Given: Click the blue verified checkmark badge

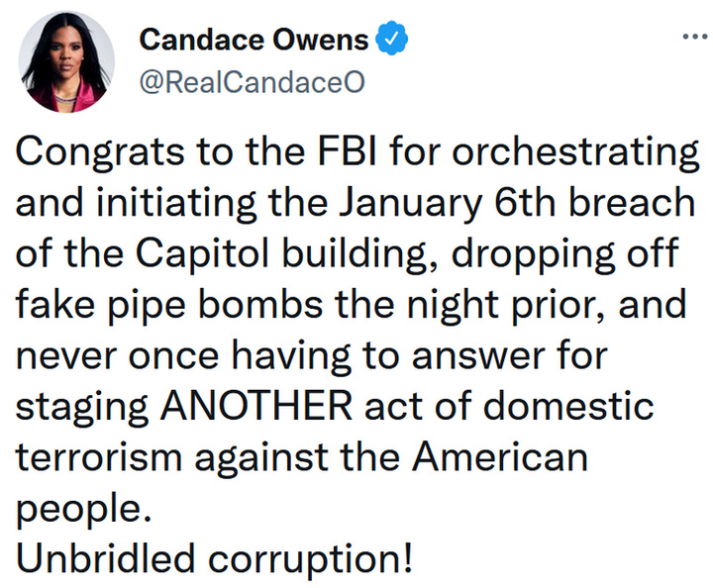Looking at the screenshot, I should coord(391,39).
